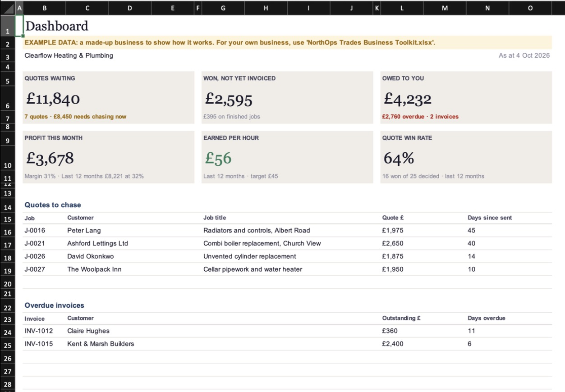565x392 pixels.
Task: Select column B header
Action: [x=45, y=8]
